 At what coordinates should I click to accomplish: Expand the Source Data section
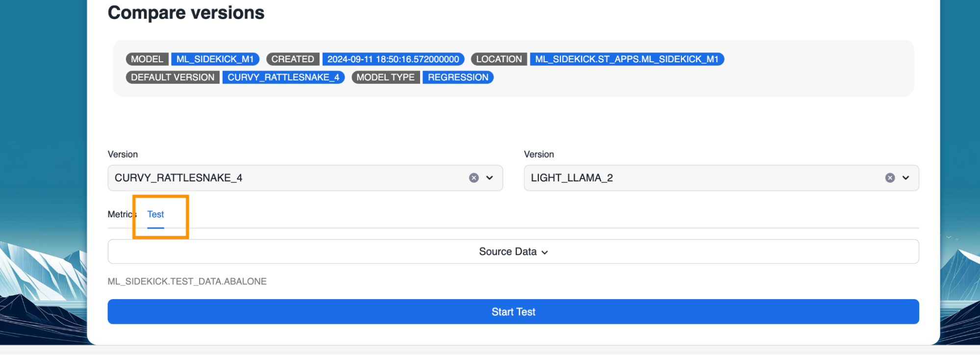click(513, 252)
